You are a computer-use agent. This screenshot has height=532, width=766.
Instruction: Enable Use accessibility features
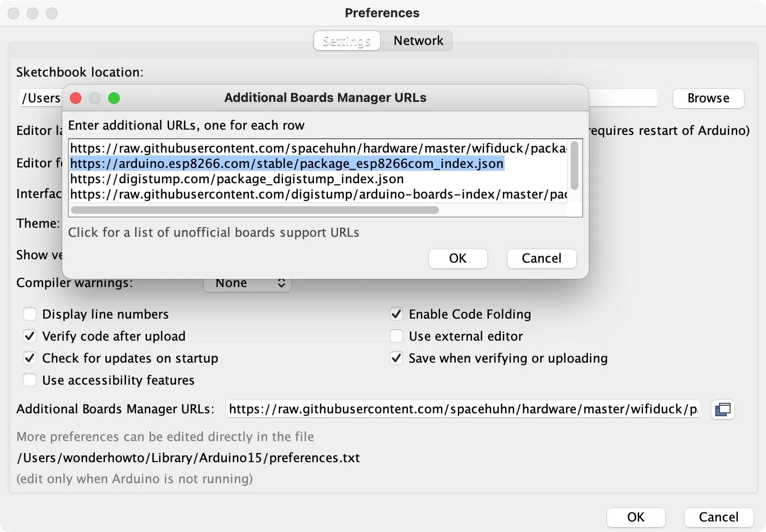[30, 380]
